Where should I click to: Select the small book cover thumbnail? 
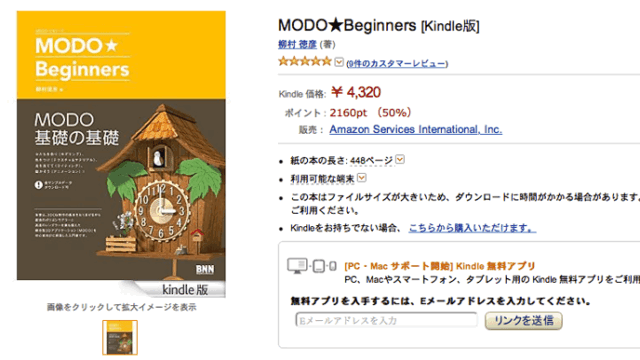point(120,338)
